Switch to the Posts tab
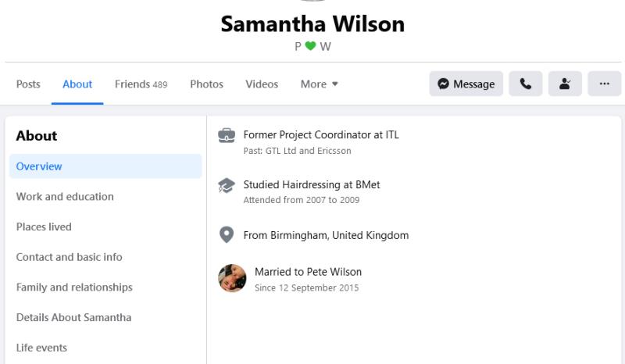625x364 pixels. tap(28, 84)
